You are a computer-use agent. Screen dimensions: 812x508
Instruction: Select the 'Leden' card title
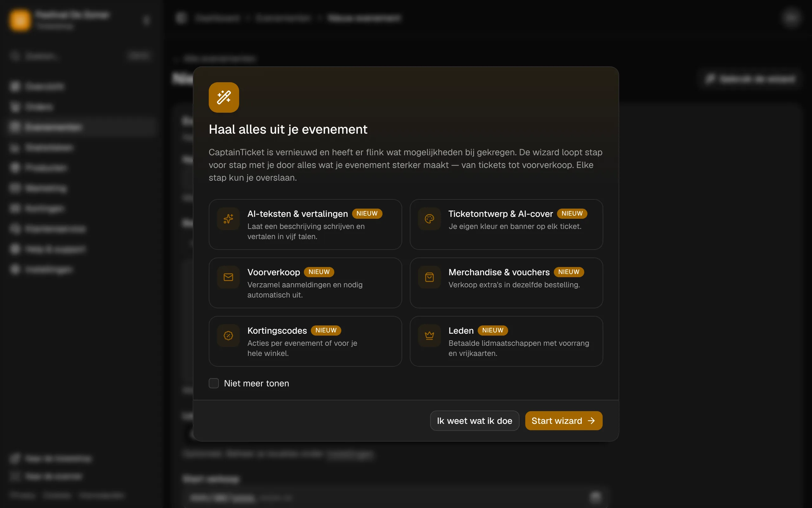pos(461,331)
